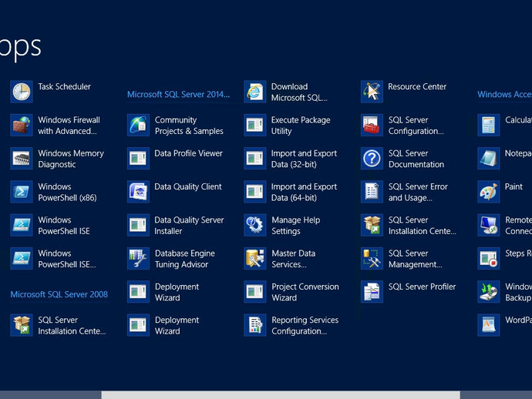Open Data Quality Server Installer
This screenshot has width=532, height=399.
(x=176, y=225)
